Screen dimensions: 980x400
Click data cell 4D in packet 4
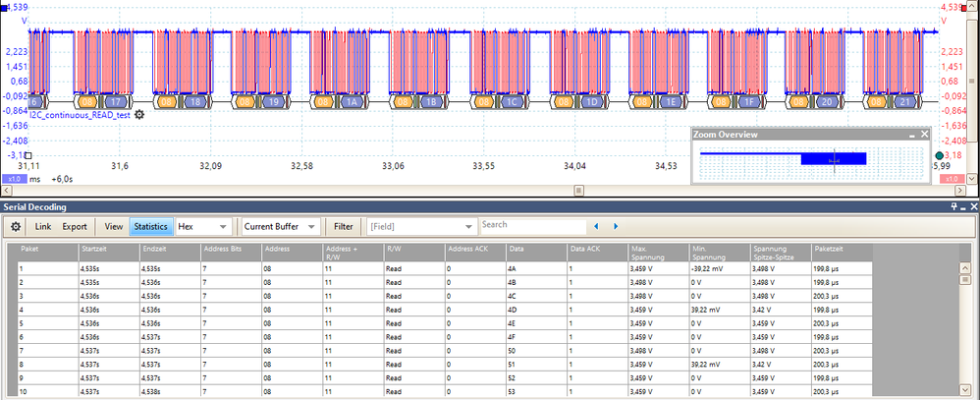(537, 310)
